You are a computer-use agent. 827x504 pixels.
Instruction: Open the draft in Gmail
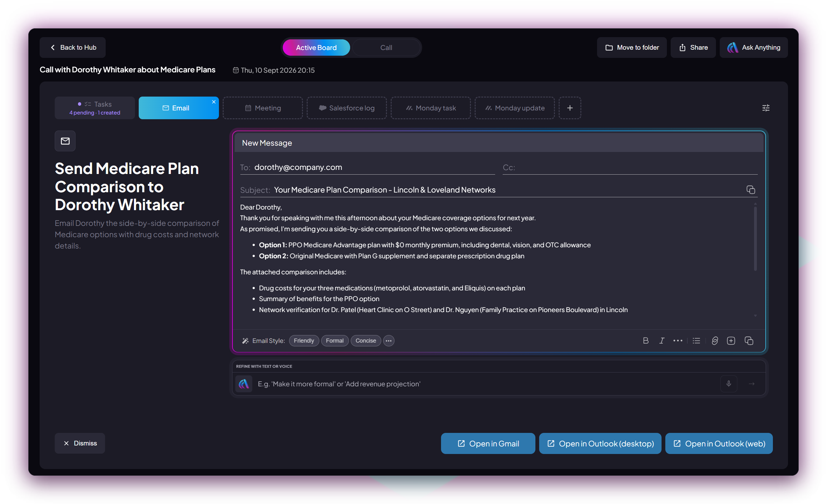[488, 443]
